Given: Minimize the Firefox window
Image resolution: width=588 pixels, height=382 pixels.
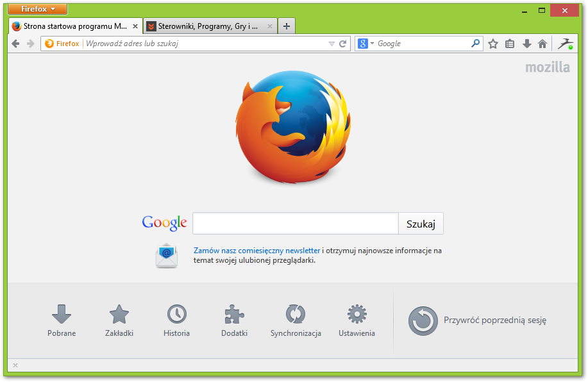Looking at the screenshot, I should tap(525, 10).
